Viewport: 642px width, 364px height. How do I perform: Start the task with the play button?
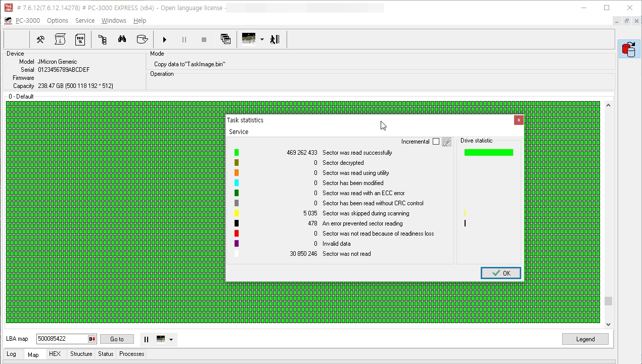tap(165, 39)
